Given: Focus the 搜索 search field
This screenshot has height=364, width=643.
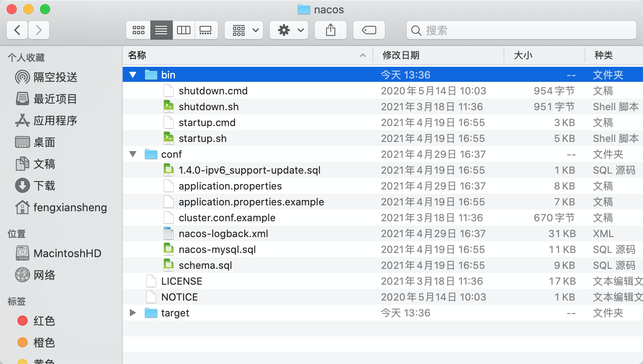Looking at the screenshot, I should pos(521,30).
